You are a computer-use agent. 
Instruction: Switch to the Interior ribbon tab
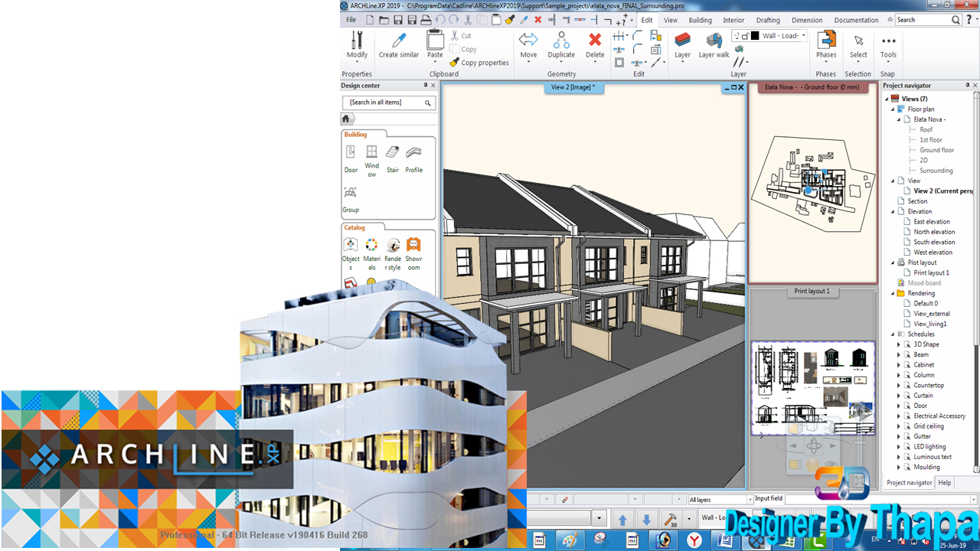click(733, 20)
